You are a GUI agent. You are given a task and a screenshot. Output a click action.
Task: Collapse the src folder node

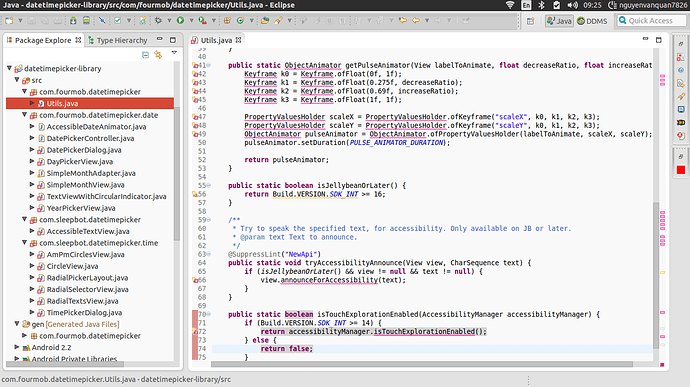click(17, 80)
